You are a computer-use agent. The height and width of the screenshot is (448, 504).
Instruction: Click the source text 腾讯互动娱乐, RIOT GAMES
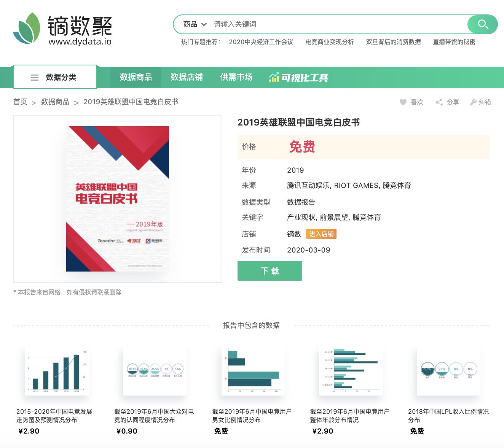333,185
